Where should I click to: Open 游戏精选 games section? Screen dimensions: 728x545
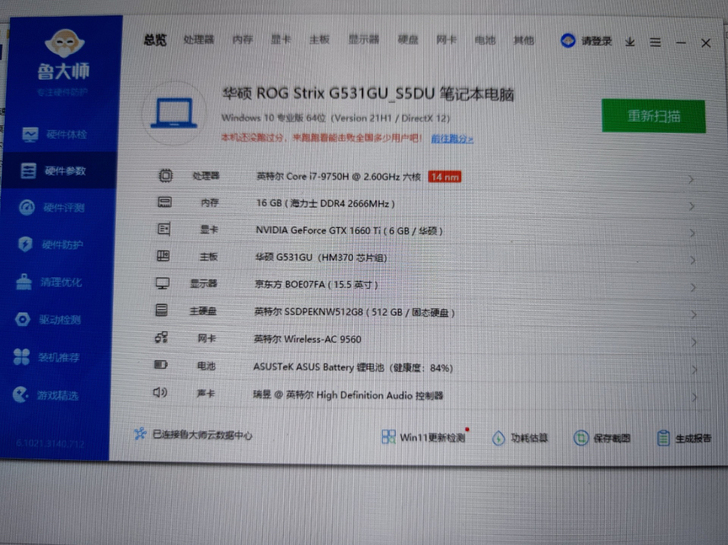(45, 395)
